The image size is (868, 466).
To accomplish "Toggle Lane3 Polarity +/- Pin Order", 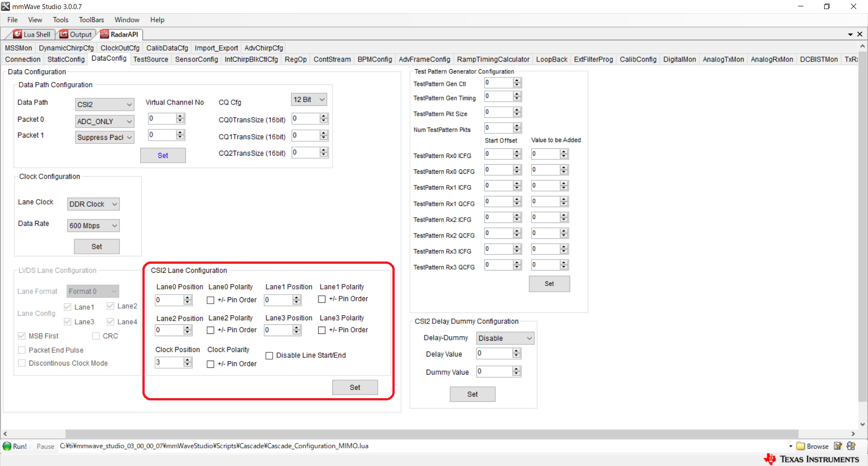I will (322, 330).
